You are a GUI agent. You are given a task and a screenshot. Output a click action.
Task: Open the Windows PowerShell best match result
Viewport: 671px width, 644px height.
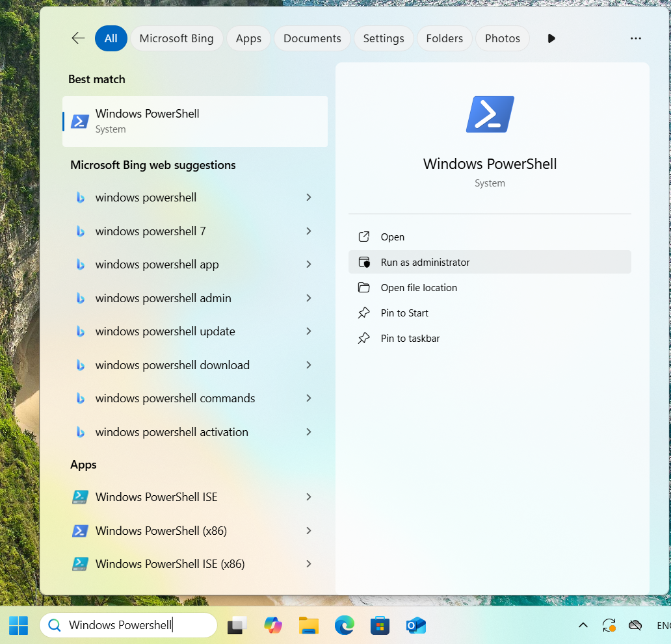[x=195, y=122]
